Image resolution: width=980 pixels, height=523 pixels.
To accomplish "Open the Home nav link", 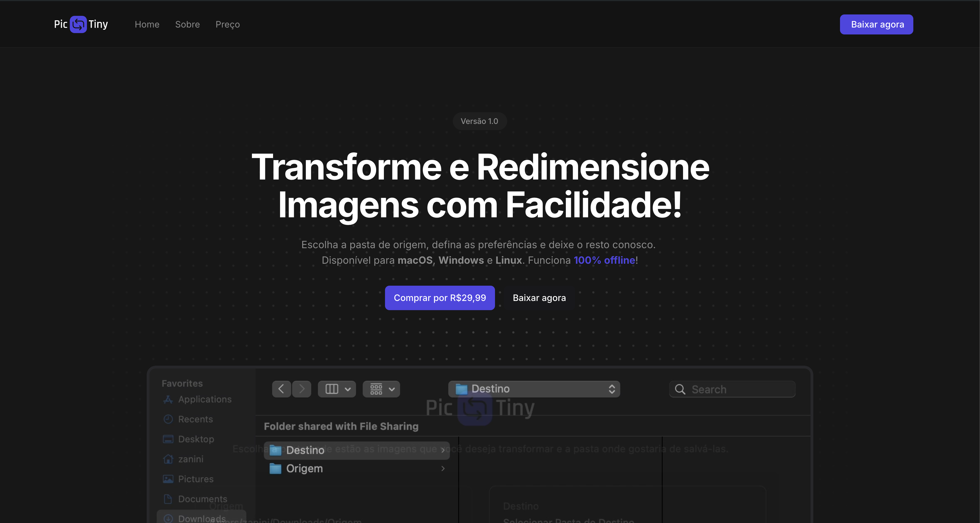I will coord(147,24).
